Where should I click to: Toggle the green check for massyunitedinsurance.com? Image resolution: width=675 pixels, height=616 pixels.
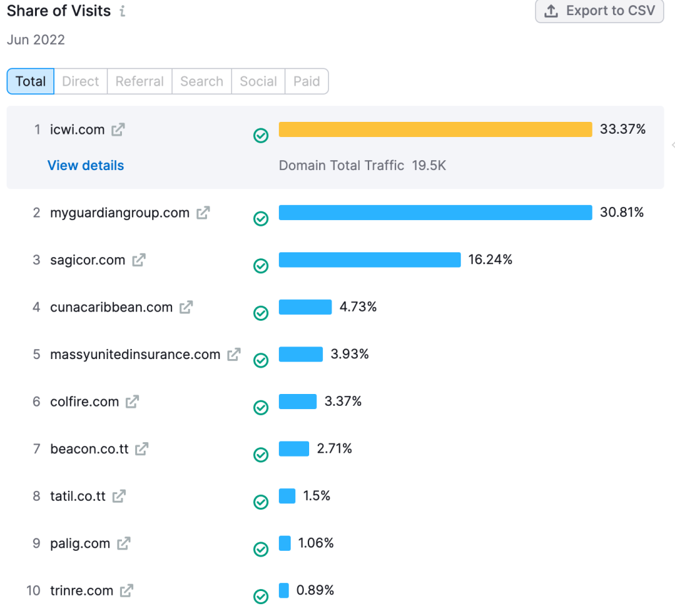[x=261, y=360]
